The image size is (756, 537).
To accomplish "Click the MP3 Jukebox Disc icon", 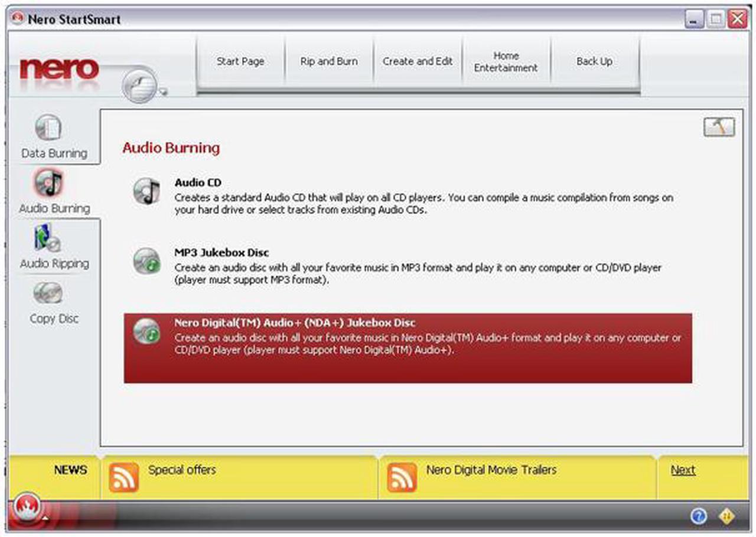I will pyautogui.click(x=146, y=261).
